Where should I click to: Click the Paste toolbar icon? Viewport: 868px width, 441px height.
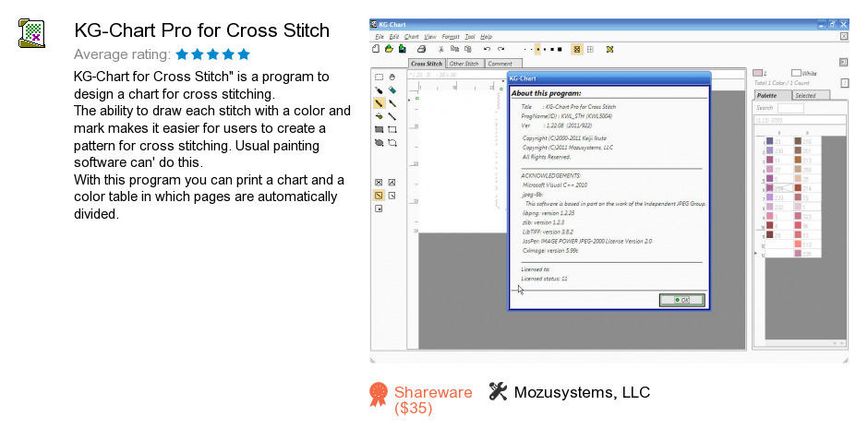[468, 49]
